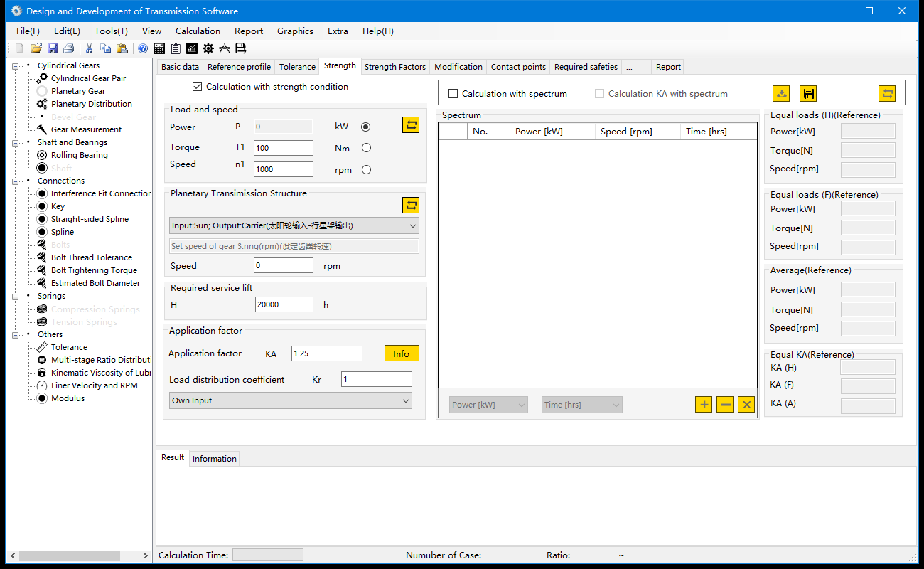This screenshot has height=569, width=924.
Task: Click the black save-as disk toolbar icon
Action: click(x=241, y=48)
